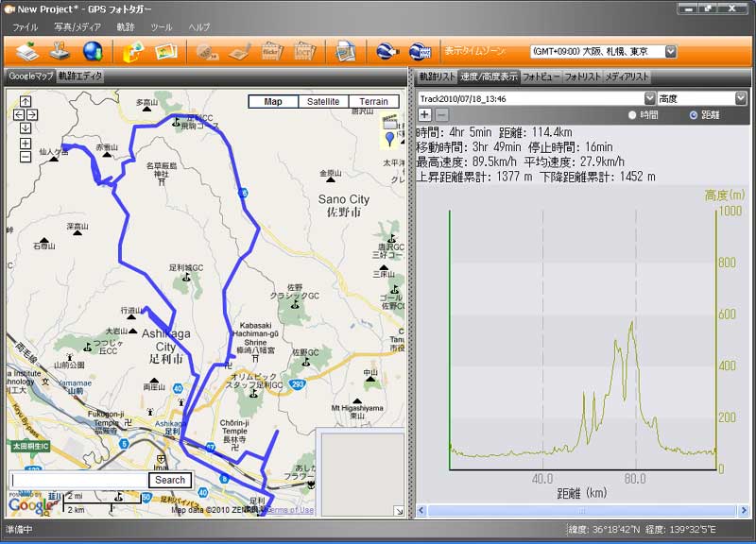
Task: Switch to the フォトビュー tab
Action: click(541, 76)
